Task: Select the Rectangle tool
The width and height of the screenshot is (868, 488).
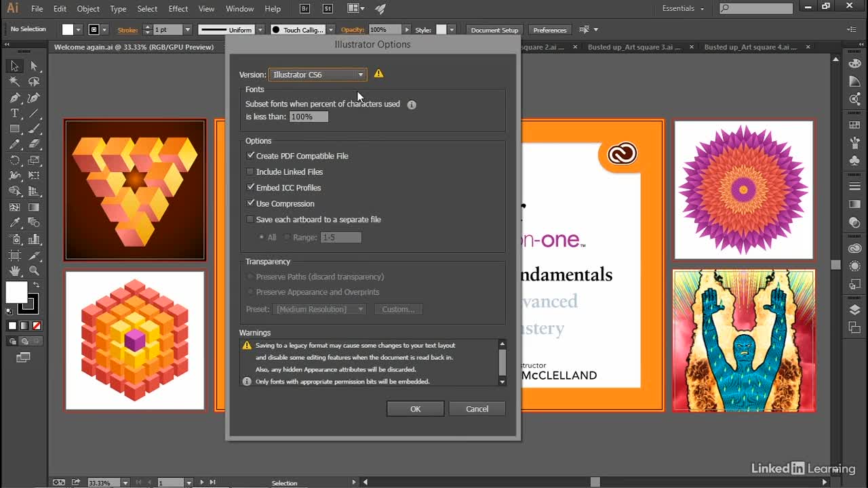Action: tap(14, 129)
